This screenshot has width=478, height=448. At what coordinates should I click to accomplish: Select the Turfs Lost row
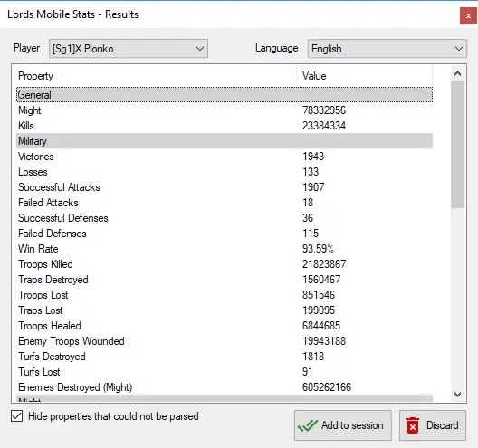point(225,372)
